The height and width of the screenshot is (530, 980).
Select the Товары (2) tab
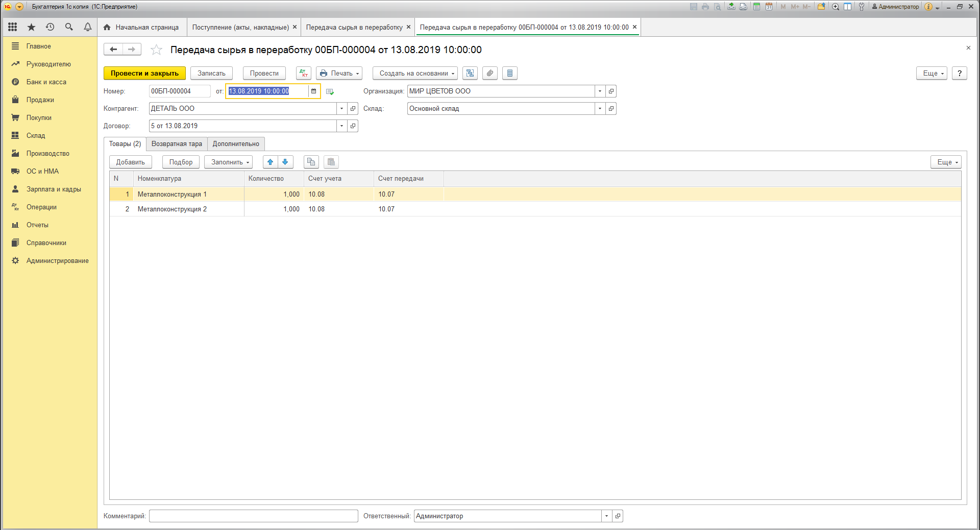(x=125, y=144)
